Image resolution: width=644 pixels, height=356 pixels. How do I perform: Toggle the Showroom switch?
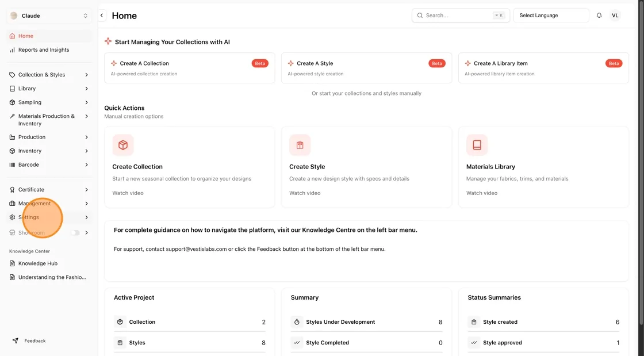pos(75,233)
